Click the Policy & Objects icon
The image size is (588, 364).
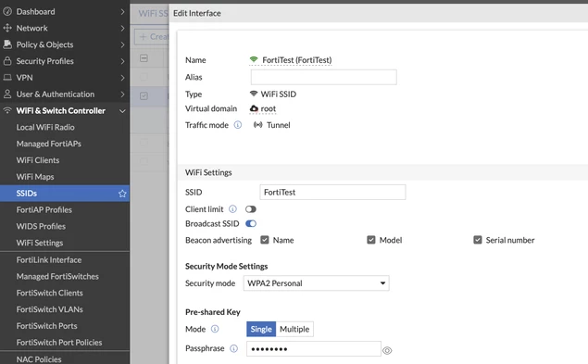pos(7,44)
